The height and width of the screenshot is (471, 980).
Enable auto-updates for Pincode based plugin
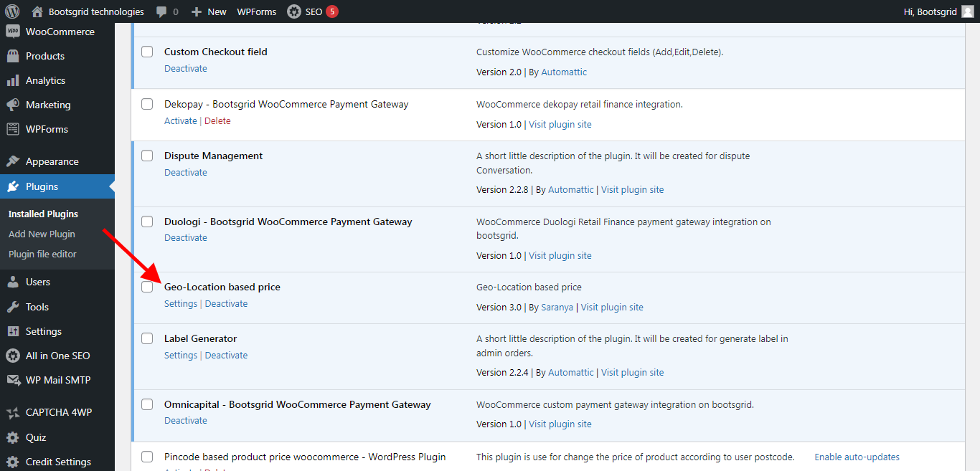pos(857,457)
